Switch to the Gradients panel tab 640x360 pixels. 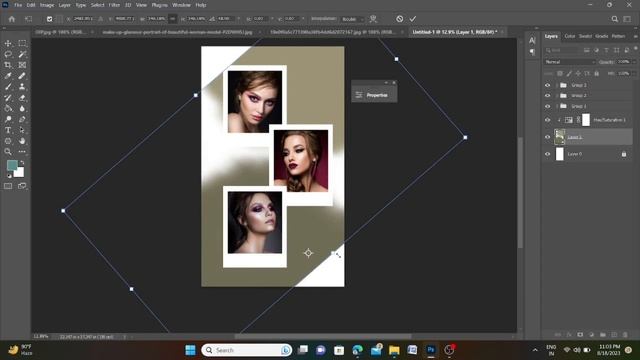click(602, 36)
